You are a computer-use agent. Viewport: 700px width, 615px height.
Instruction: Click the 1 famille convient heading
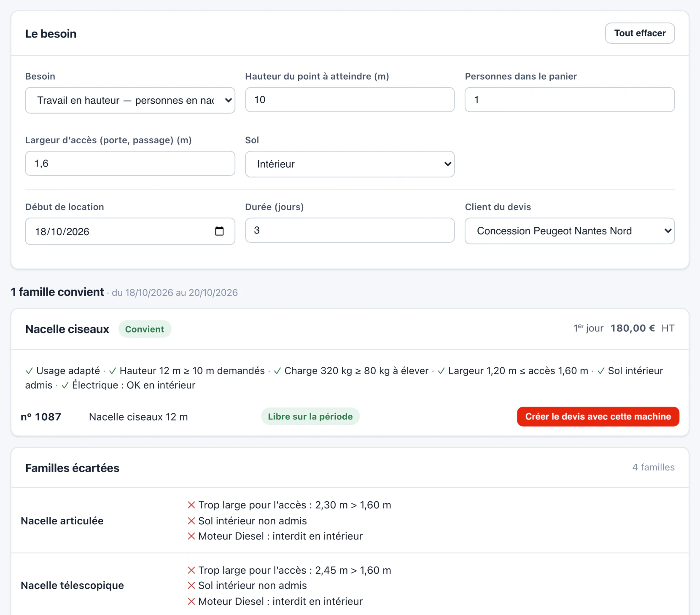pyautogui.click(x=57, y=292)
